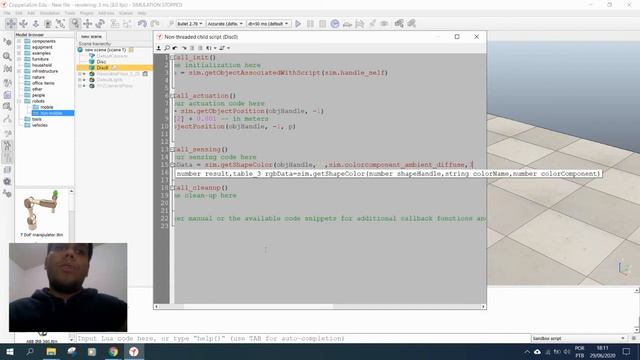Viewport: 640px width, 360px height.
Task: Toggle real-time simulation mode clock
Action: click(335, 24)
